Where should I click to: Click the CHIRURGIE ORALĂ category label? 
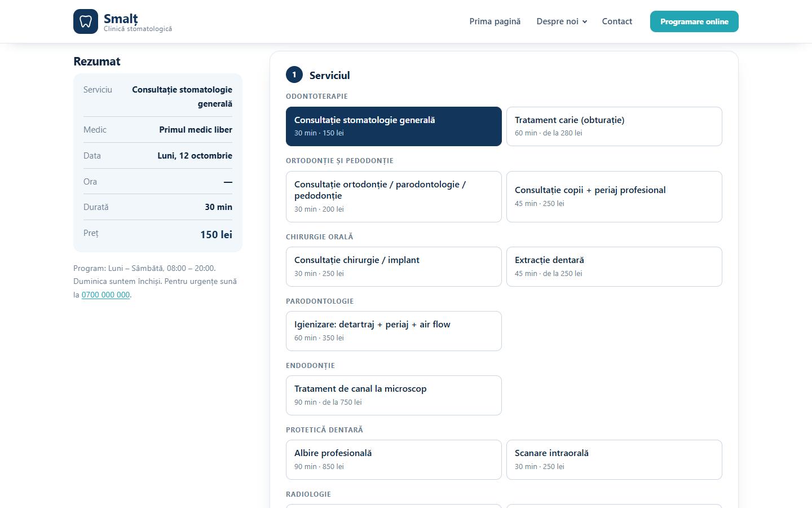(x=319, y=237)
